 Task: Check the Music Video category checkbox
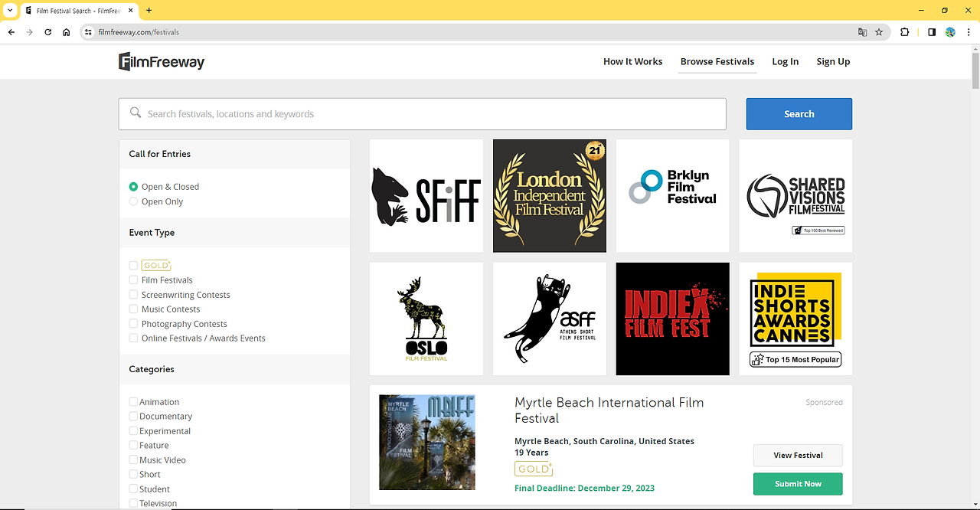point(134,460)
